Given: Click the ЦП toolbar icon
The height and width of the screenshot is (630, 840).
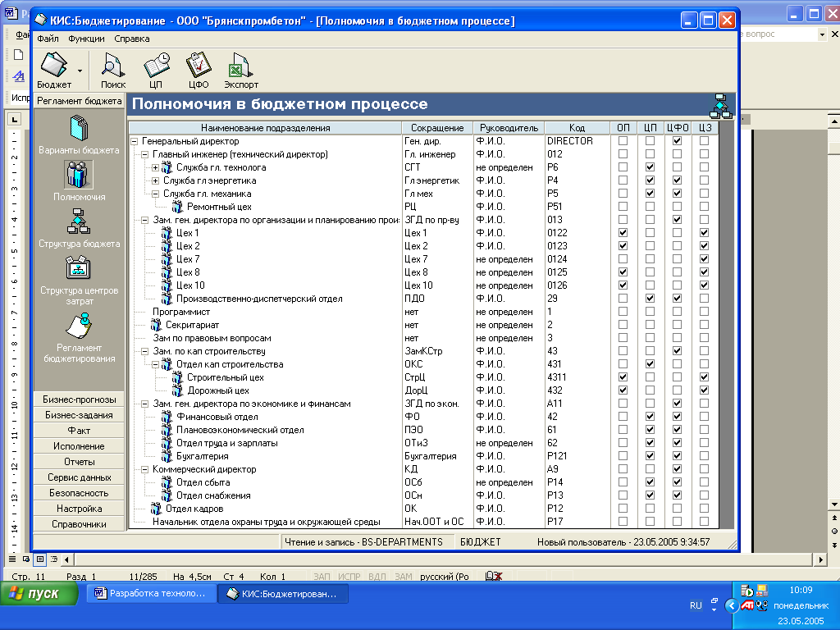Looking at the screenshot, I should [x=156, y=66].
